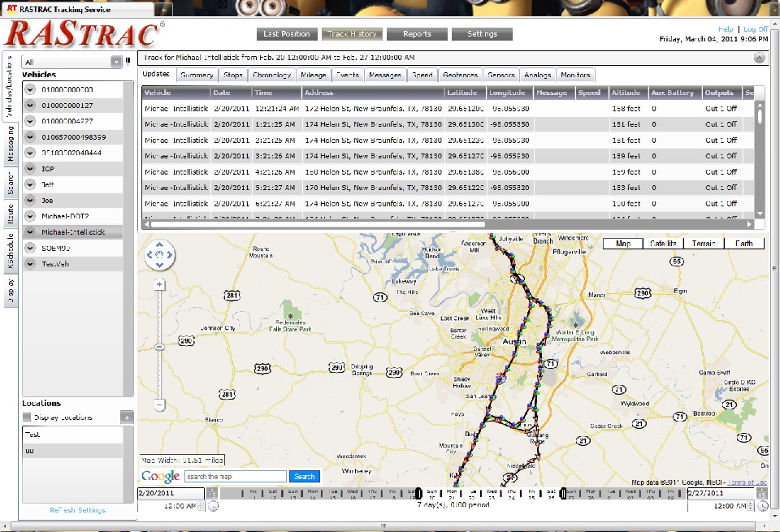Open Last Position view
Screen dimensions: 780x532
(287, 34)
